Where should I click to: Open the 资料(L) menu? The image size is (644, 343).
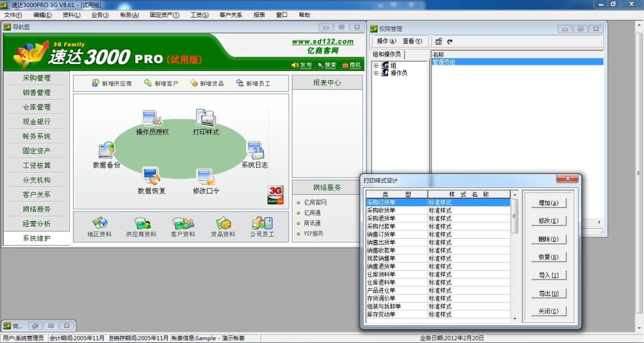point(72,15)
